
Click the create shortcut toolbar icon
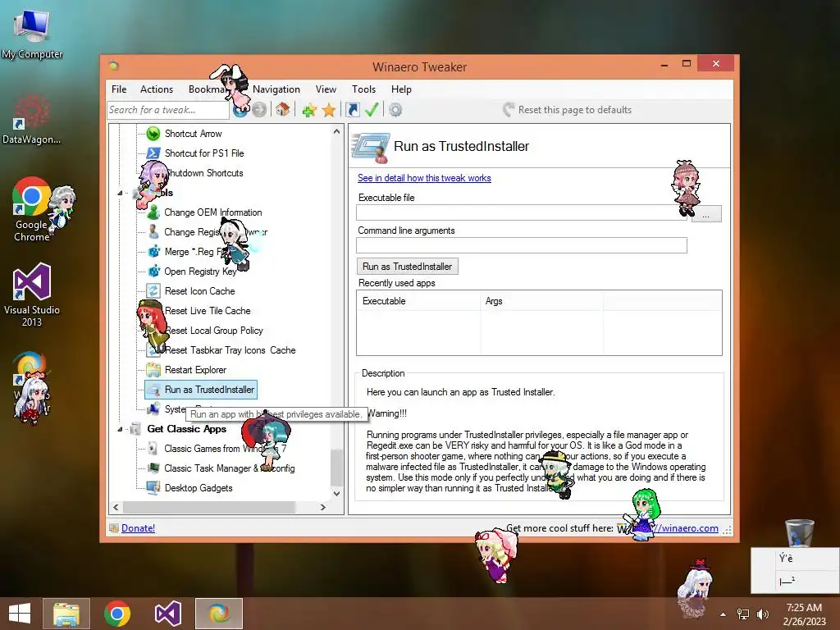[x=353, y=110]
